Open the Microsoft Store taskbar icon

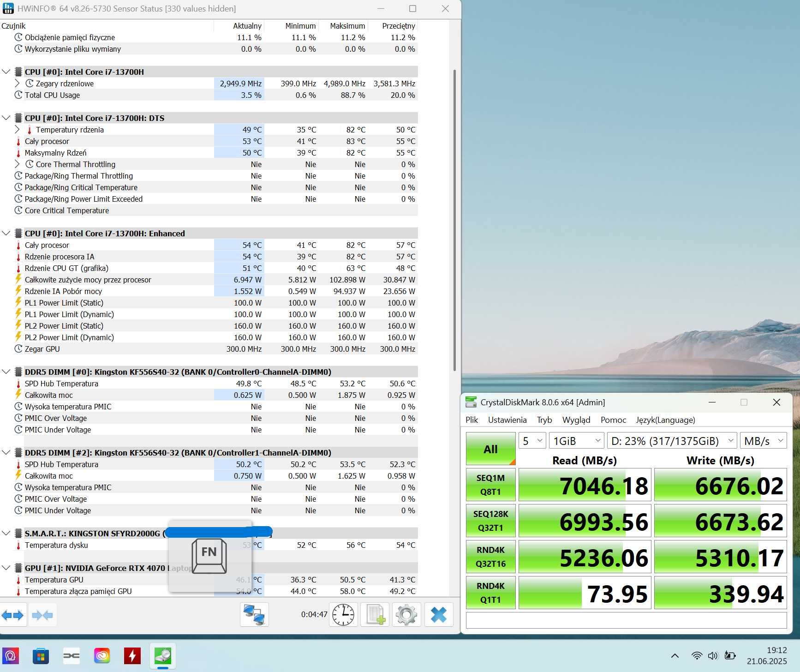point(41,655)
